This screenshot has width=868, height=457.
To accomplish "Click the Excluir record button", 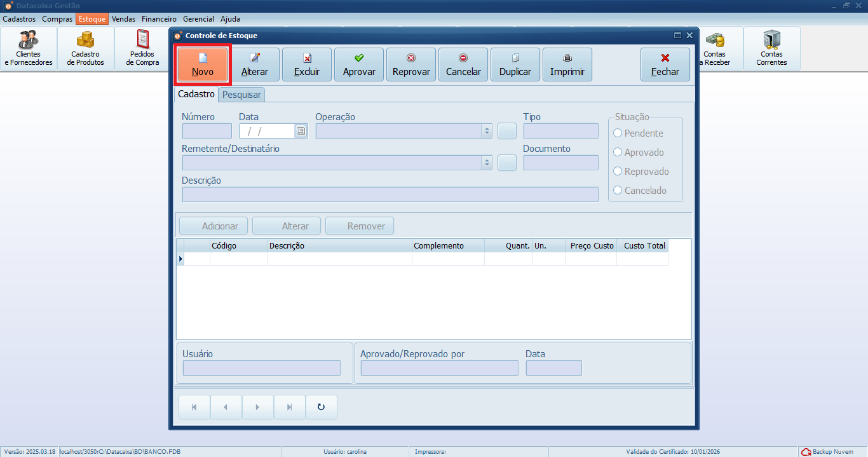I will point(307,64).
